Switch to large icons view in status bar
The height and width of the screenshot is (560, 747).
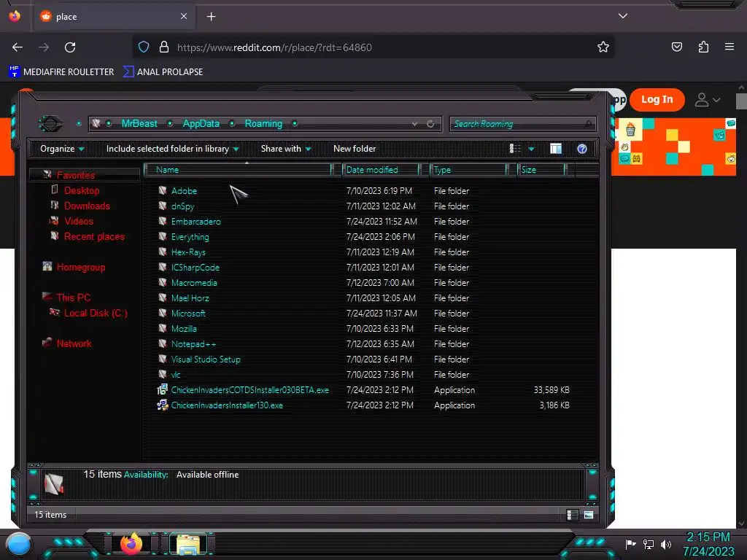coord(589,515)
